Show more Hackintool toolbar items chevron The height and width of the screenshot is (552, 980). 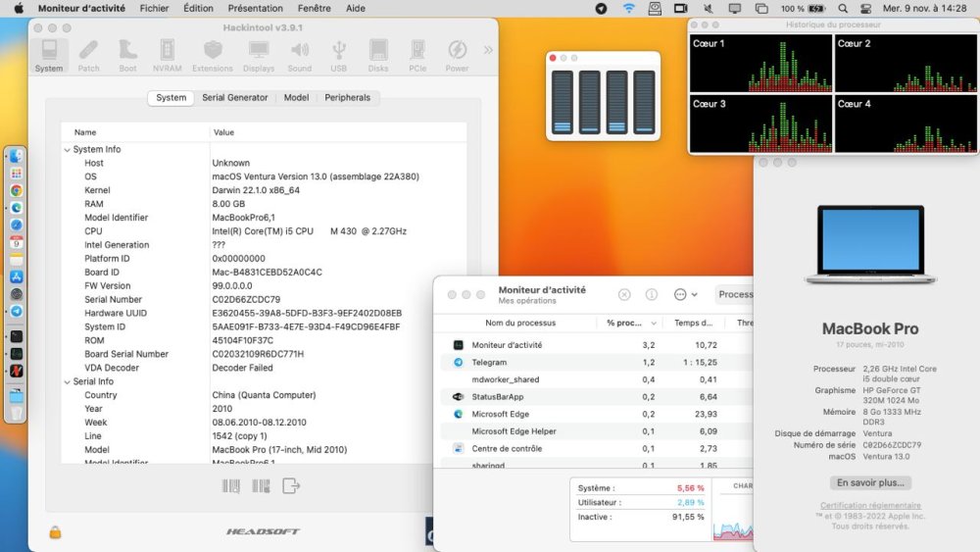[x=488, y=49]
